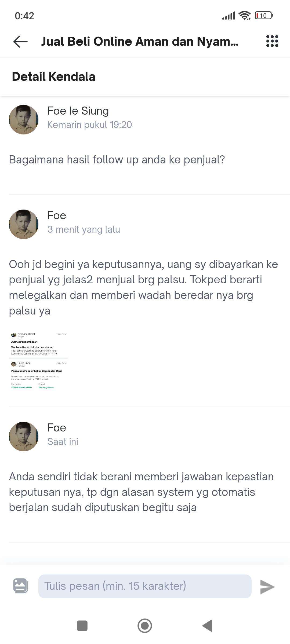The image size is (290, 644).
Task: Tap the back arrow icon
Action: (x=20, y=42)
